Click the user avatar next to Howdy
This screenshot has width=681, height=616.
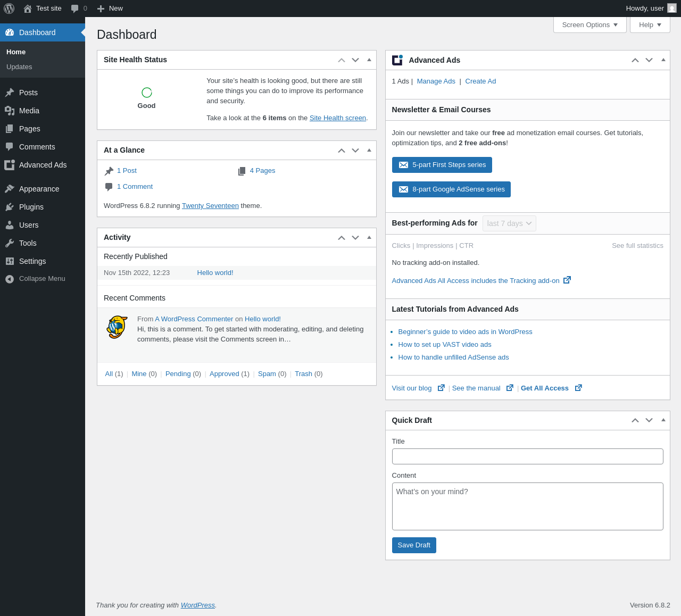point(672,8)
